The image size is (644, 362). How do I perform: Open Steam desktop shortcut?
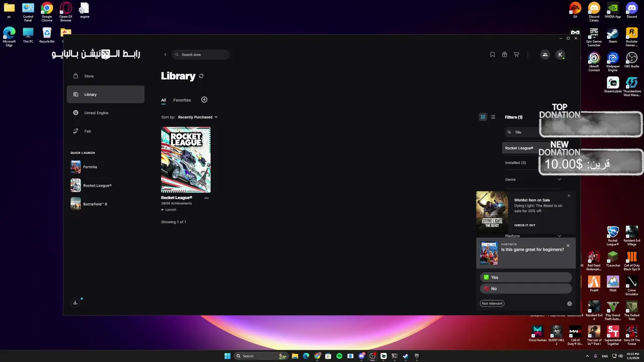tap(613, 36)
